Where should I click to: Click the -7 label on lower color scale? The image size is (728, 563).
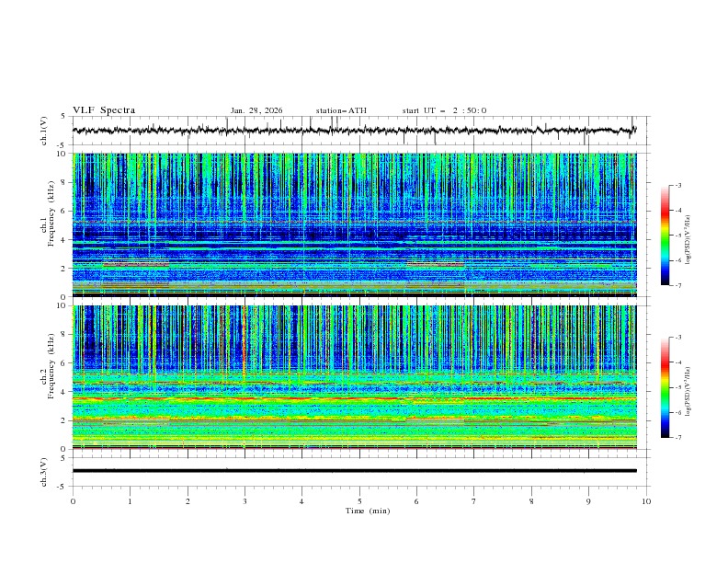(x=677, y=438)
